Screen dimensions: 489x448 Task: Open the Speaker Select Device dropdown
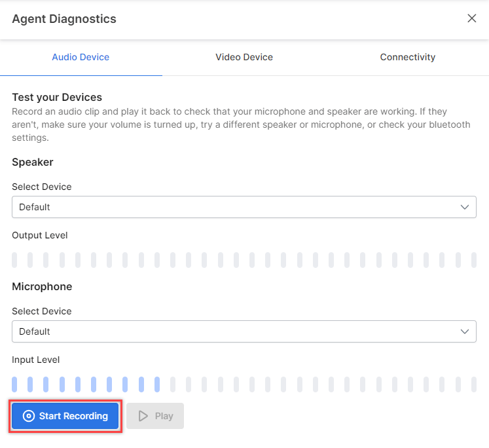tap(244, 207)
